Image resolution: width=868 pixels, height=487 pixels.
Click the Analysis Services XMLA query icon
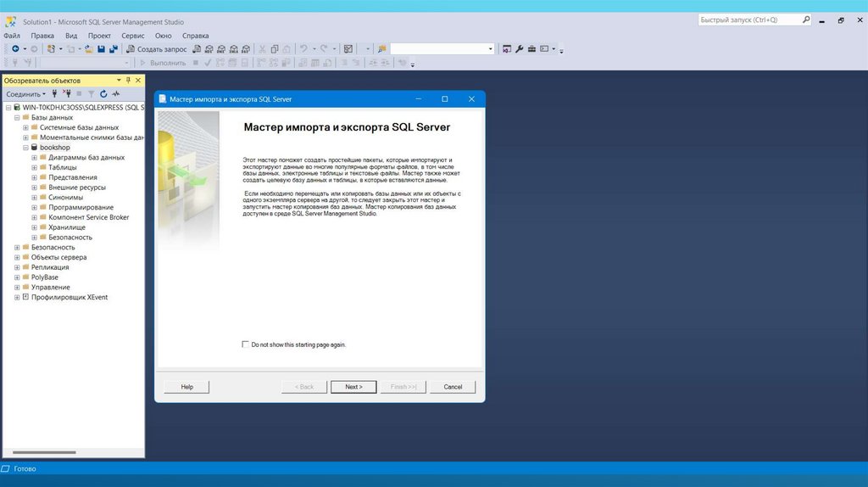tap(234, 48)
